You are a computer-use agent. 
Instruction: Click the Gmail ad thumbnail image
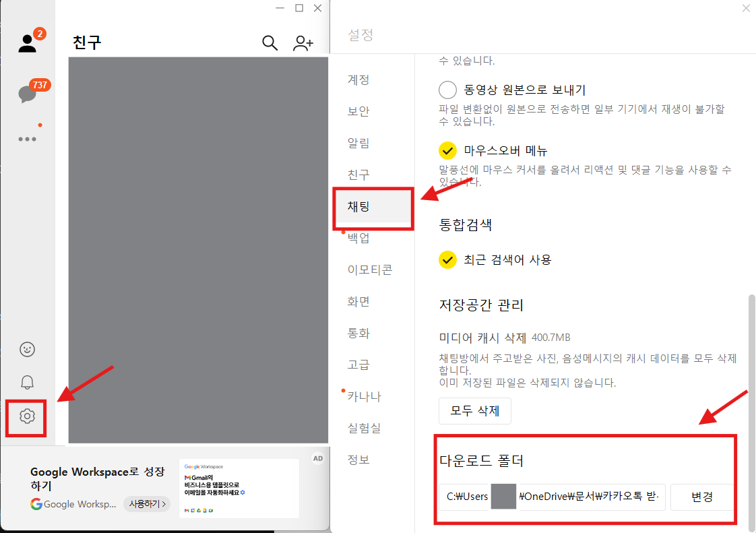(x=239, y=489)
